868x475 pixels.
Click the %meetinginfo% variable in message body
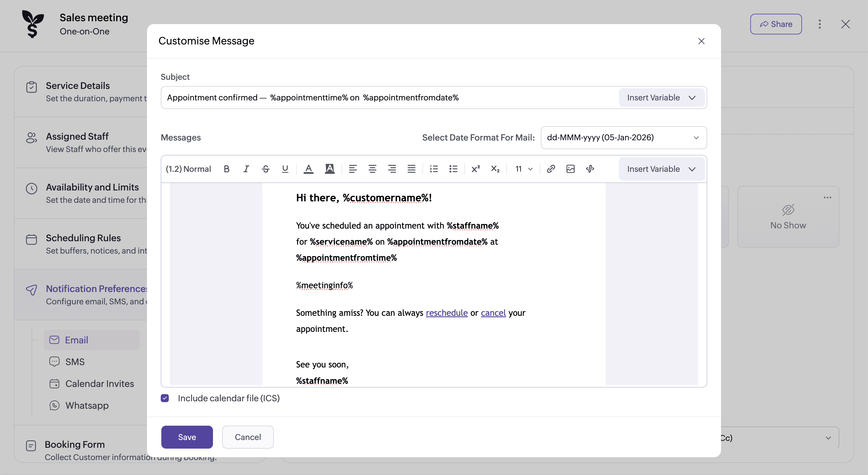coord(324,285)
